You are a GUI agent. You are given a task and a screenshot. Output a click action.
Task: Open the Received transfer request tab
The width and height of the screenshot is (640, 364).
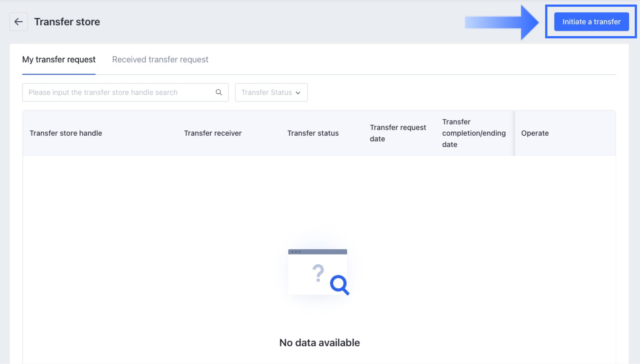pos(160,59)
